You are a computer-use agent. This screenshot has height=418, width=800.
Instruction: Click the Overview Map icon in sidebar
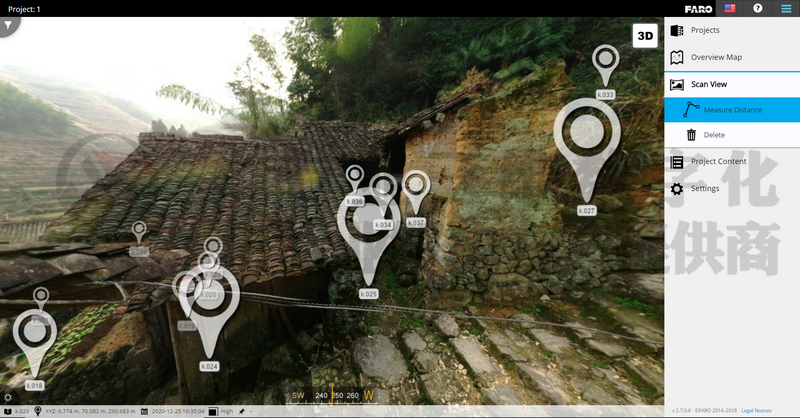point(677,57)
